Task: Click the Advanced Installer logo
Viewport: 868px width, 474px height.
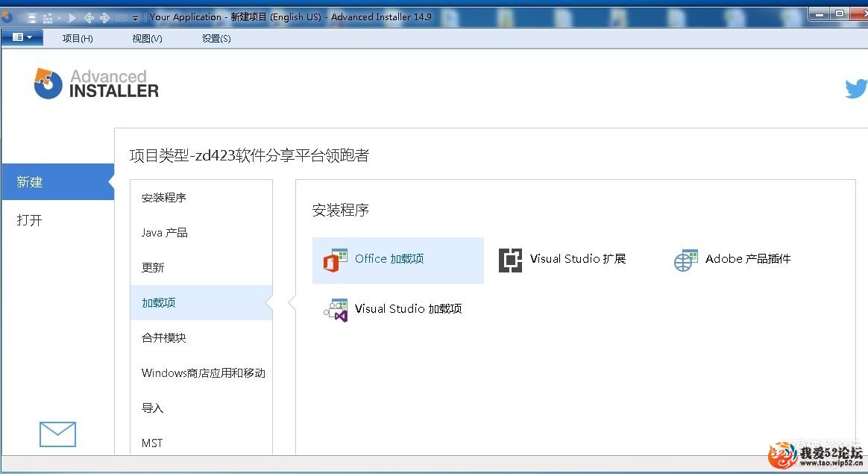Action: [x=96, y=84]
